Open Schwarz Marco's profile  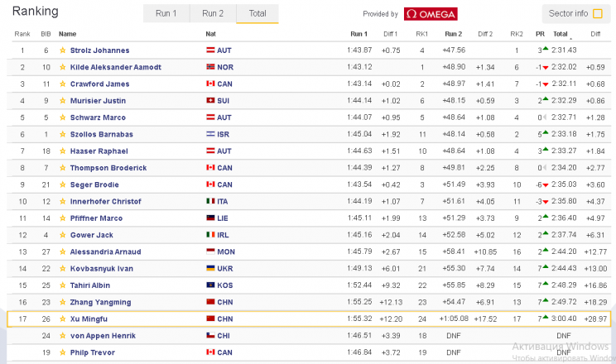[x=98, y=117]
